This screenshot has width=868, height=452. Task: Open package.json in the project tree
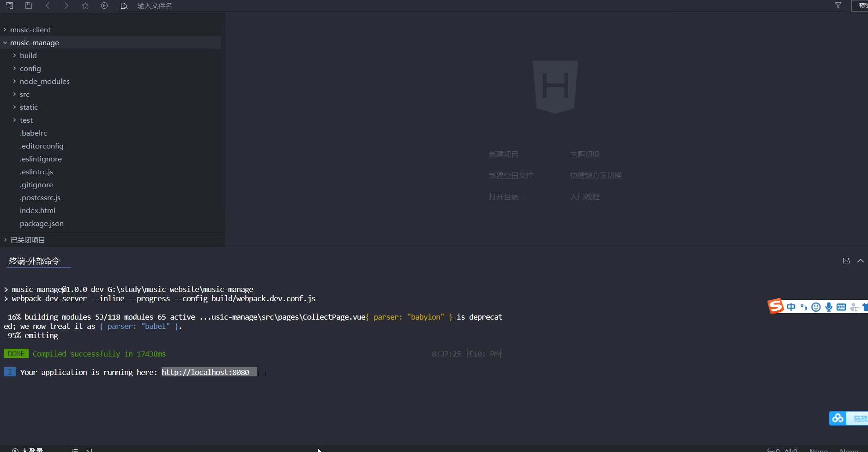coord(42,223)
